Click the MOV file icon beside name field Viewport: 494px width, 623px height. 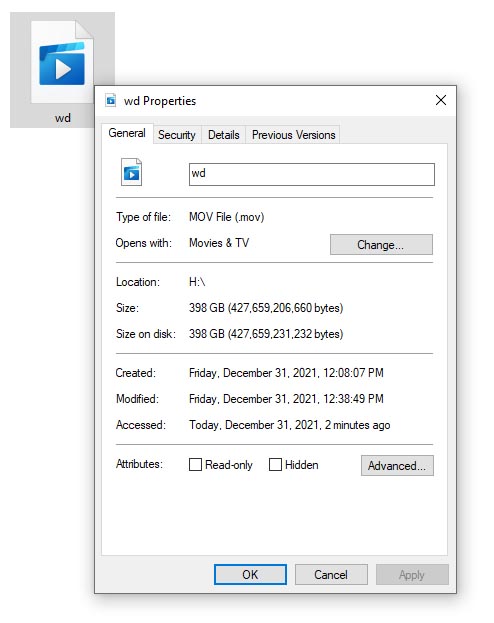(x=132, y=172)
